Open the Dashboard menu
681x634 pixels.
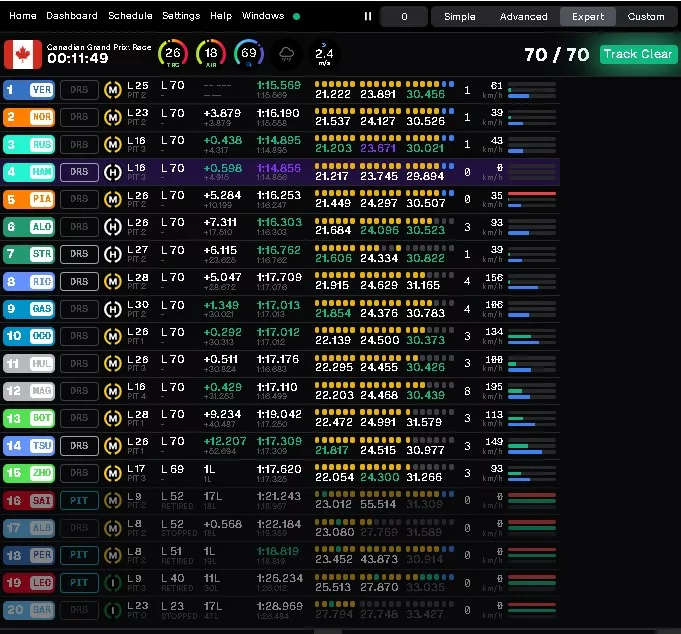[72, 16]
